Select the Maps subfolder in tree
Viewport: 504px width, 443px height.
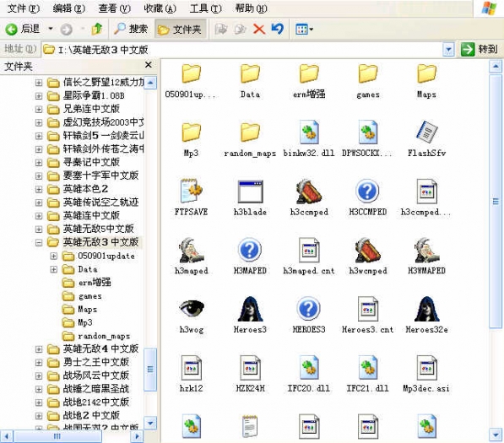pyautogui.click(x=87, y=310)
